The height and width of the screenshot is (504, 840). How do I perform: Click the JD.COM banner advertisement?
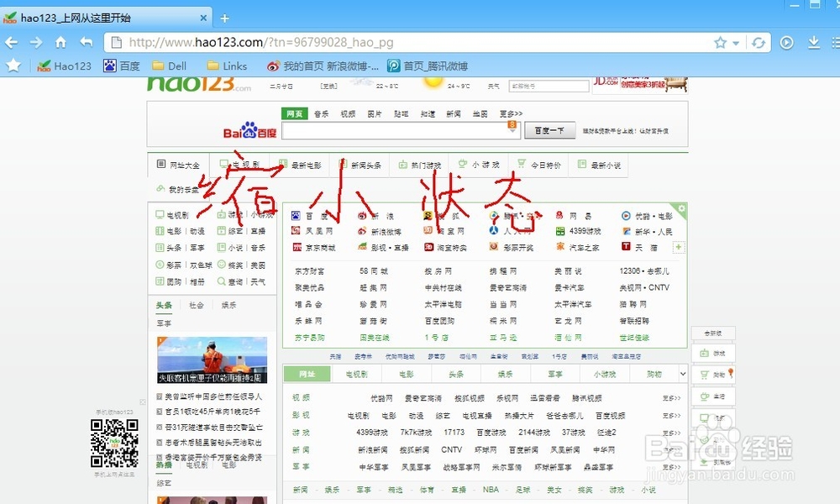click(639, 84)
